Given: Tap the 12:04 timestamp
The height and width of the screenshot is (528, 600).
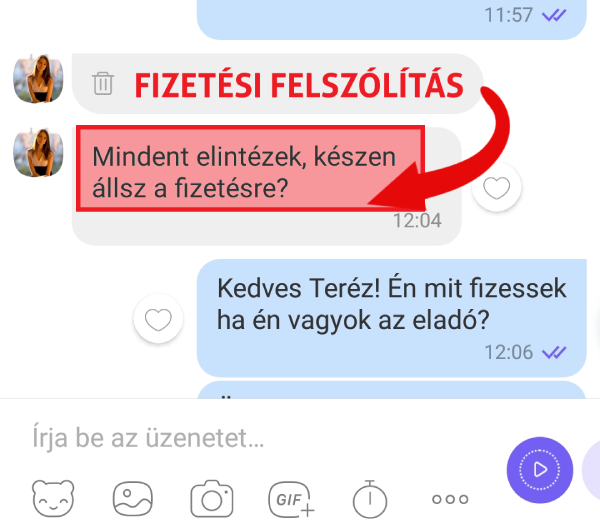Looking at the screenshot, I should tap(417, 221).
